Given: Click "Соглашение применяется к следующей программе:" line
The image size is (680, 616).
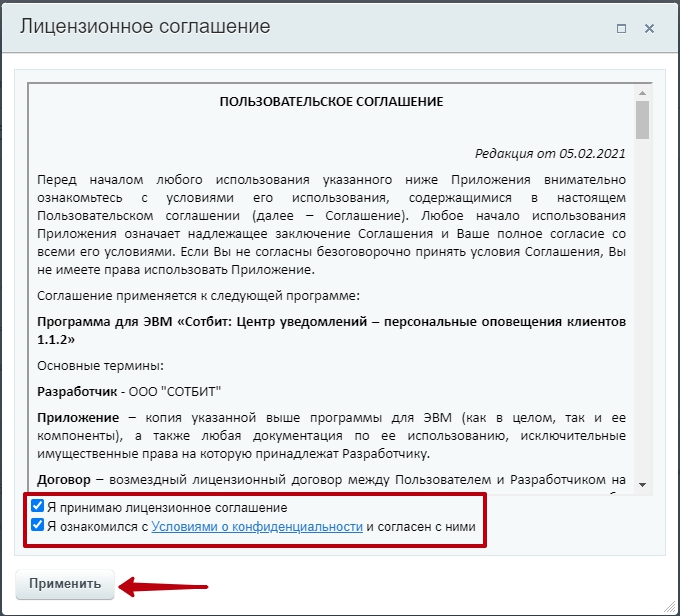Looking at the screenshot, I should [198, 296].
